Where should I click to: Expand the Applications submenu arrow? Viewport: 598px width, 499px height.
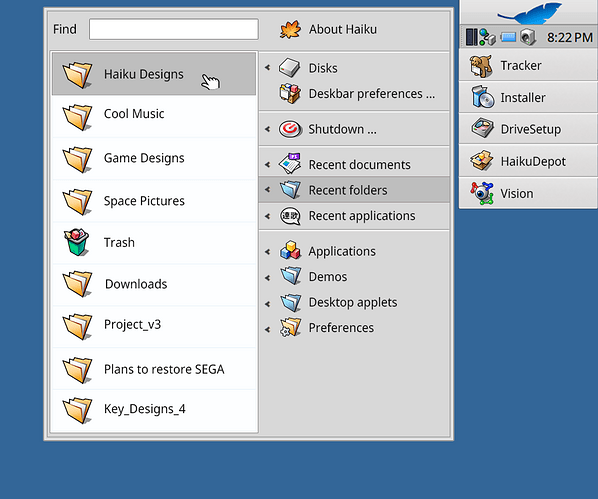(x=267, y=252)
